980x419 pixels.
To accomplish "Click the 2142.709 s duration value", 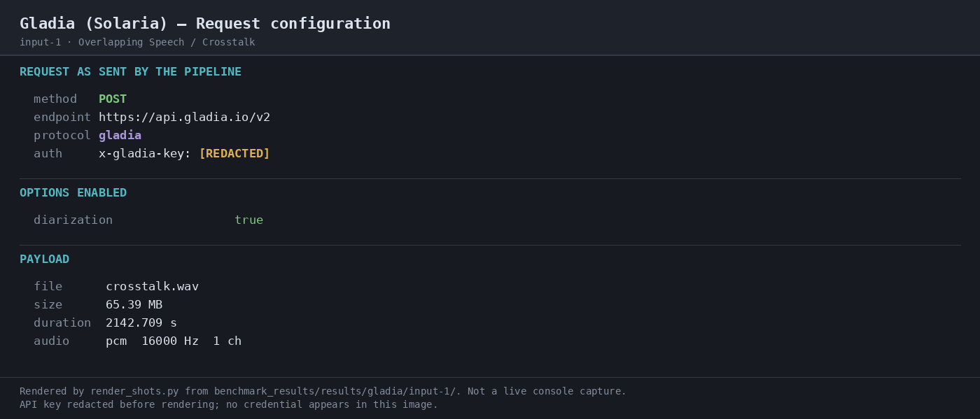I will 141,323.
